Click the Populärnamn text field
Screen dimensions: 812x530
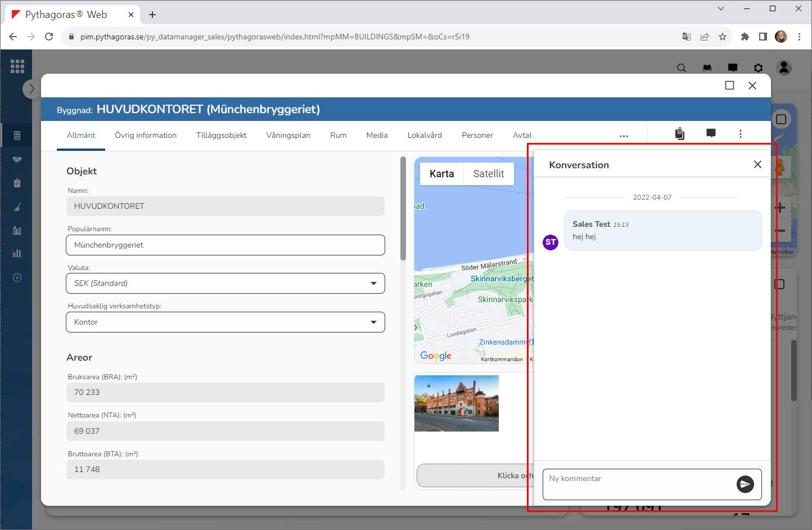225,245
